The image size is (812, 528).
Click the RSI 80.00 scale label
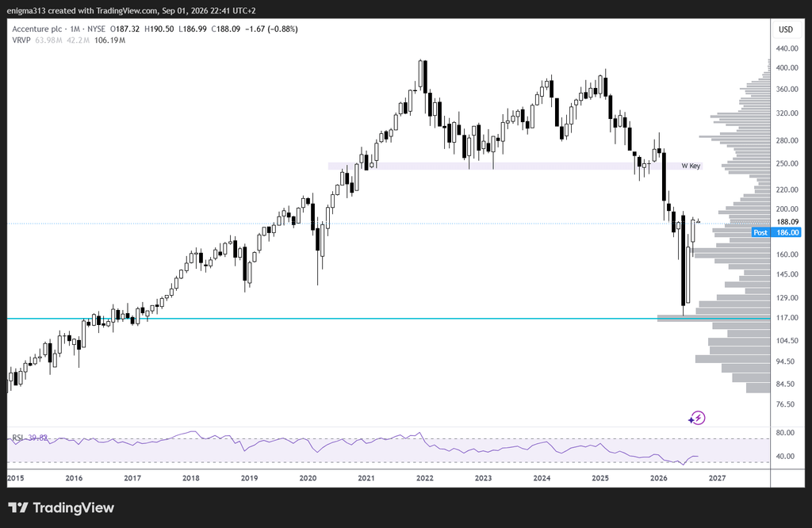click(786, 433)
